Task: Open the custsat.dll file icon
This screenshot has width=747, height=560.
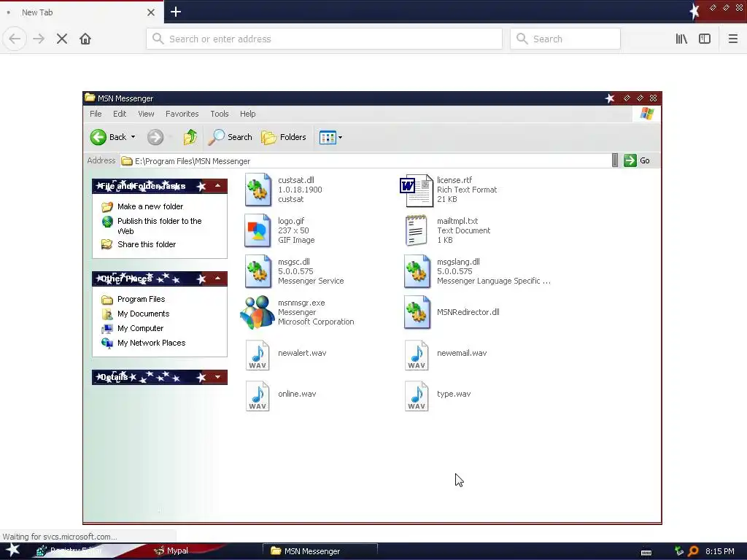Action: point(258,190)
